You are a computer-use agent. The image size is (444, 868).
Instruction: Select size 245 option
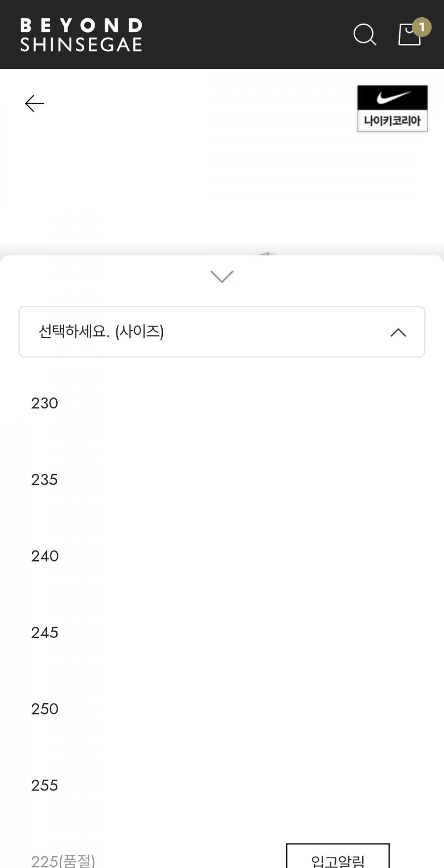[45, 633]
